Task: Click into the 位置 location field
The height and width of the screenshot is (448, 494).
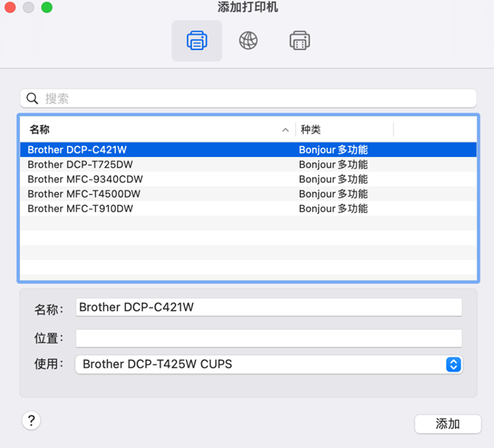Action: [268, 338]
